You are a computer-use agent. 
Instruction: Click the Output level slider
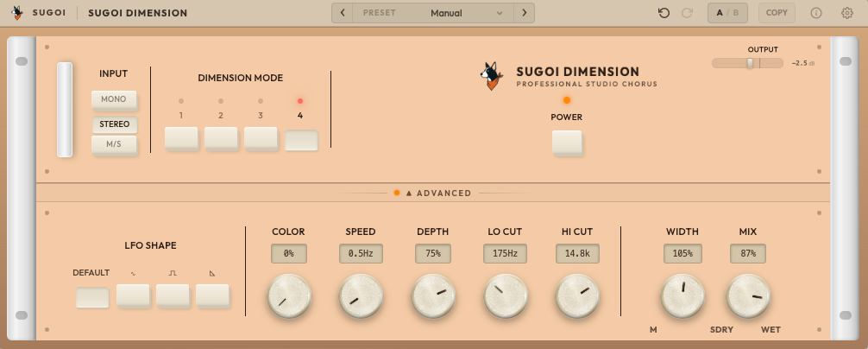[747, 63]
